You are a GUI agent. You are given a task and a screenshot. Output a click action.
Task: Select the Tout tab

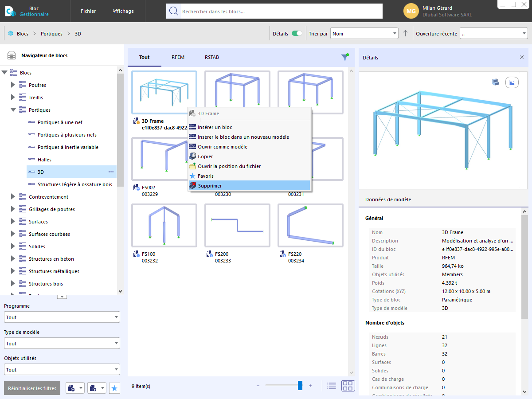pos(145,57)
